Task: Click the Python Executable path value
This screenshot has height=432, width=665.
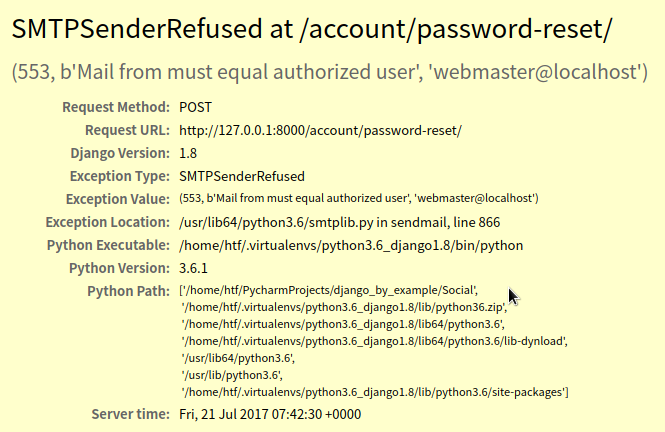Action: [351, 245]
